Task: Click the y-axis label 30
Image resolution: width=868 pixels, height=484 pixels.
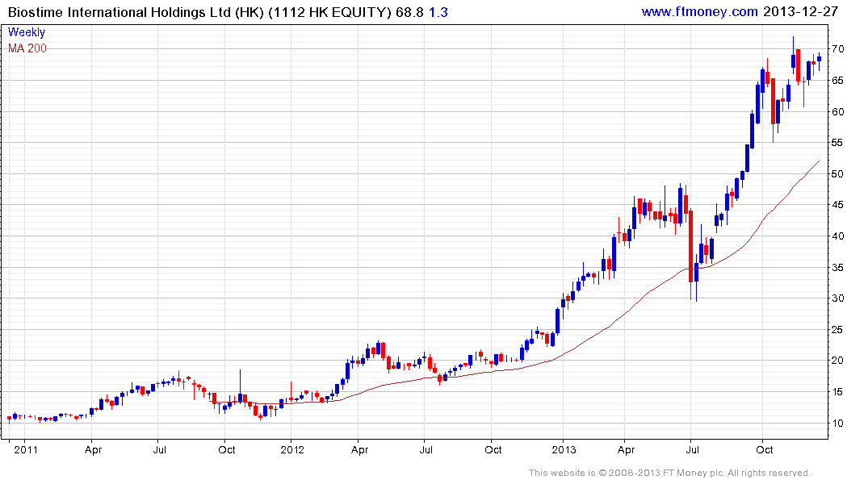Action: click(x=837, y=298)
